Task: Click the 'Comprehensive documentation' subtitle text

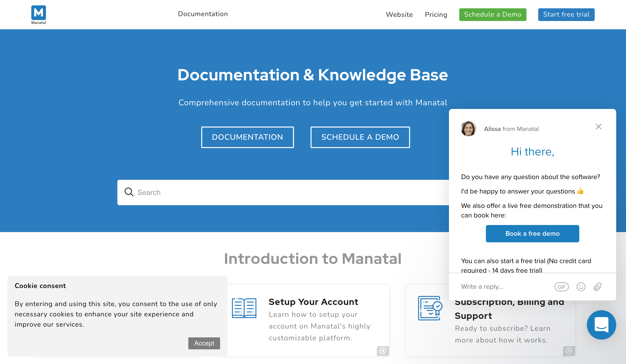Action: [313, 102]
